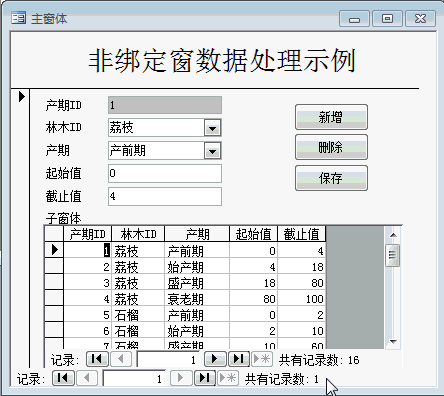Click the select-all corner of subform grid
This screenshot has height=396, width=444.
[54, 234]
